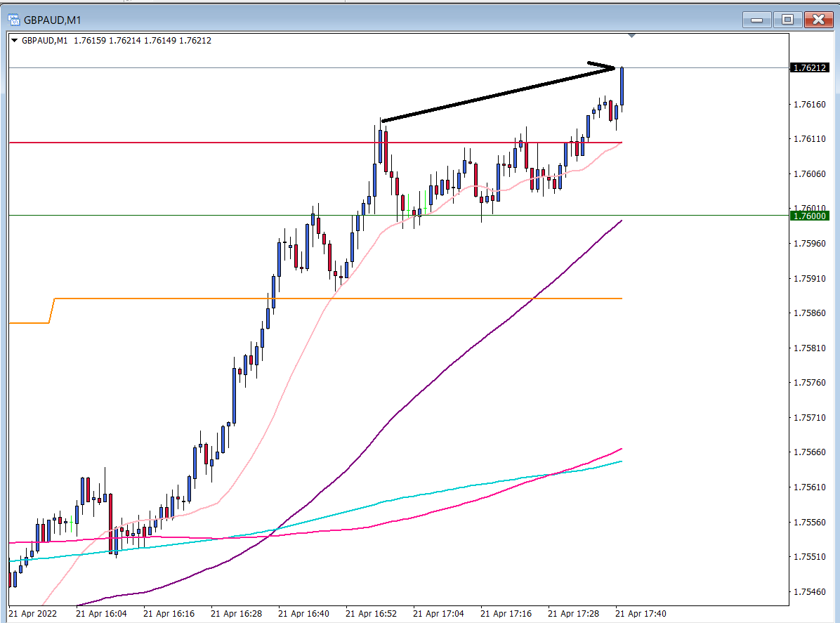840x623 pixels.
Task: Select the red horizontal line near 1.76110
Action: pyautogui.click(x=211, y=143)
